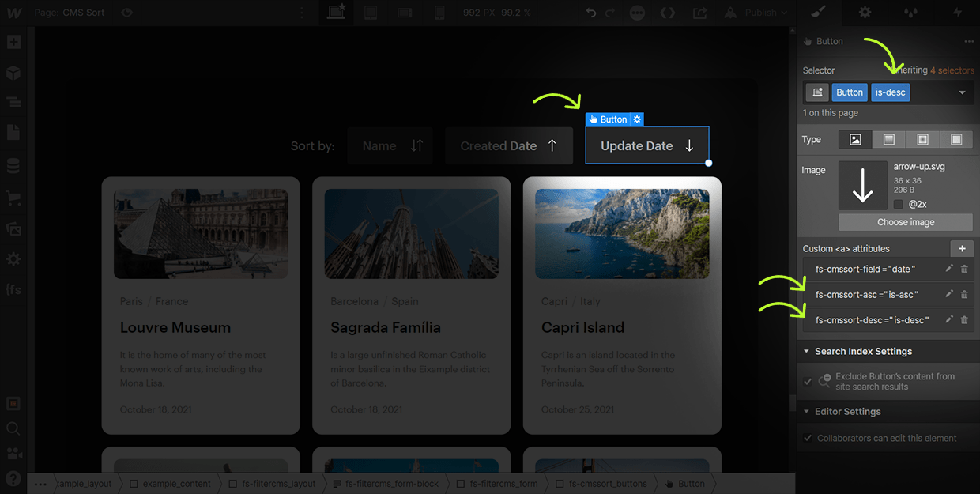Toggle Collaborators can edit this element
The image size is (980, 494).
(808, 438)
